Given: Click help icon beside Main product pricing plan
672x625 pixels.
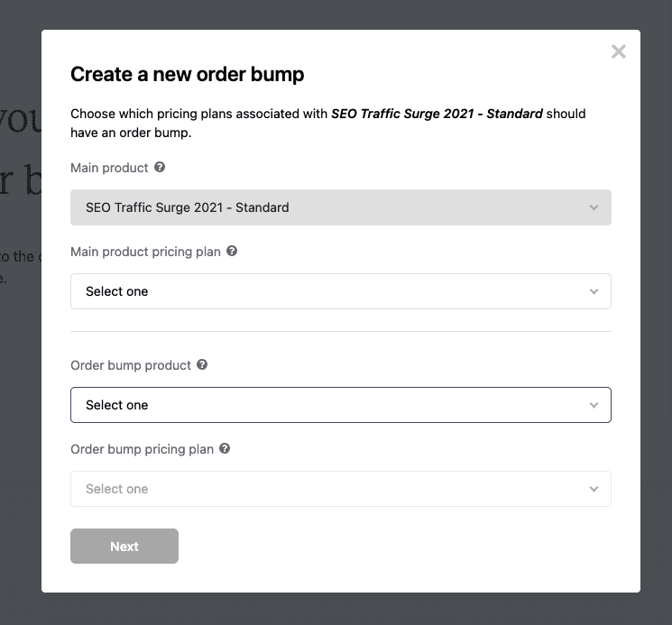Looking at the screenshot, I should 232,252.
